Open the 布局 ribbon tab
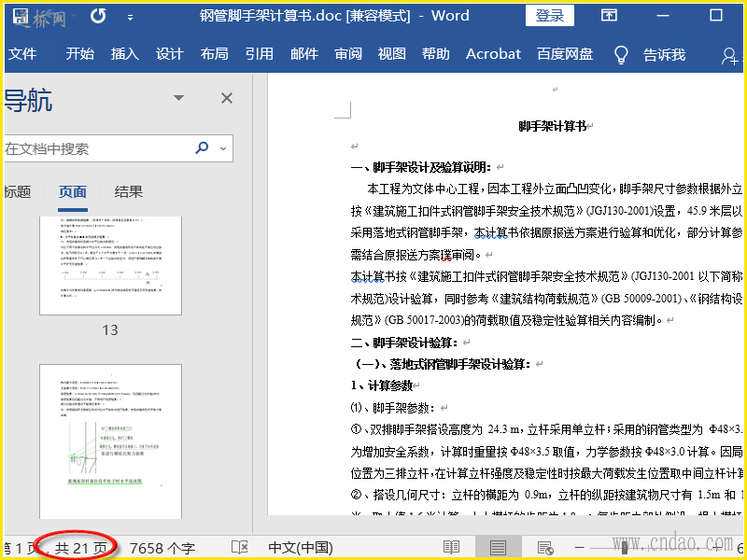 pos(215,54)
